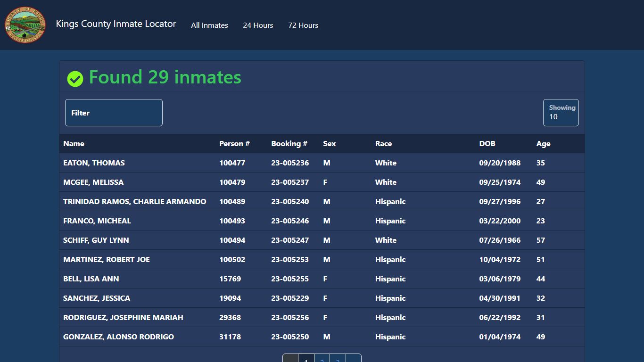Image resolution: width=644 pixels, height=362 pixels.
Task: Sort table by Booking # column header
Action: pyautogui.click(x=289, y=144)
